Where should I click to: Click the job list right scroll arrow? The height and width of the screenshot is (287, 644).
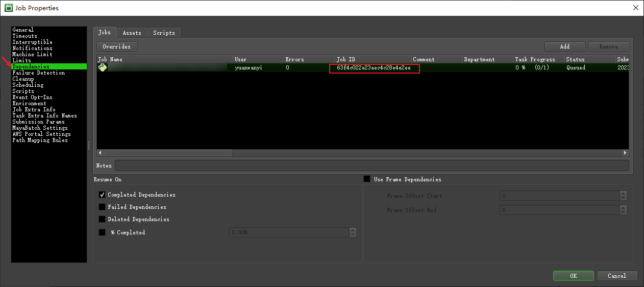tap(625, 153)
